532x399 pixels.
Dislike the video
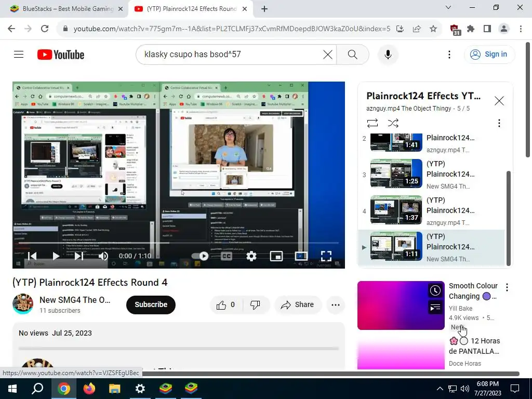click(255, 304)
